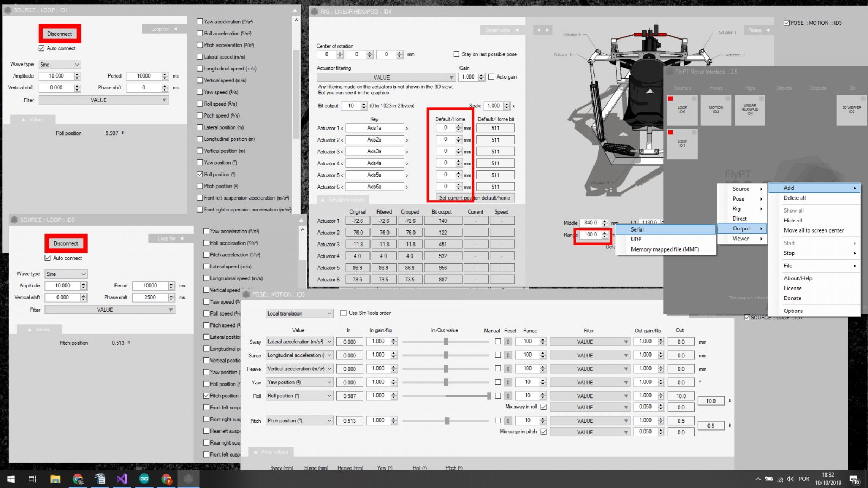Viewport: 868px width, 488px height.
Task: Increase the Range value stepper in rig
Action: click(604, 233)
